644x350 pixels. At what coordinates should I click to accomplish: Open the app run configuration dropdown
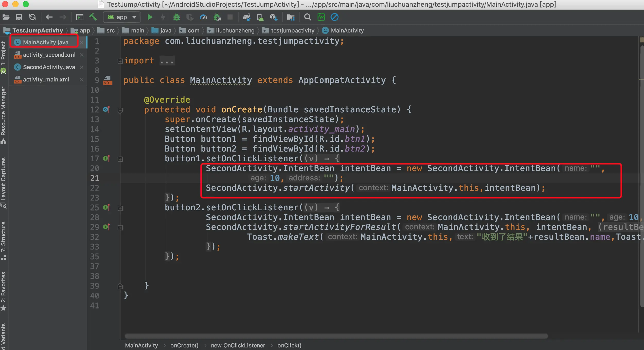click(x=122, y=17)
